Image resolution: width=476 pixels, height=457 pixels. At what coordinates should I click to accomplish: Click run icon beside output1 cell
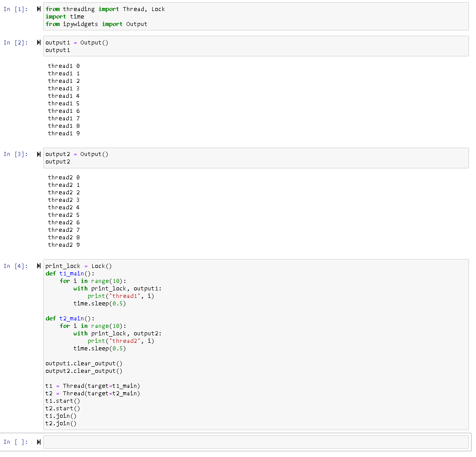pos(39,43)
